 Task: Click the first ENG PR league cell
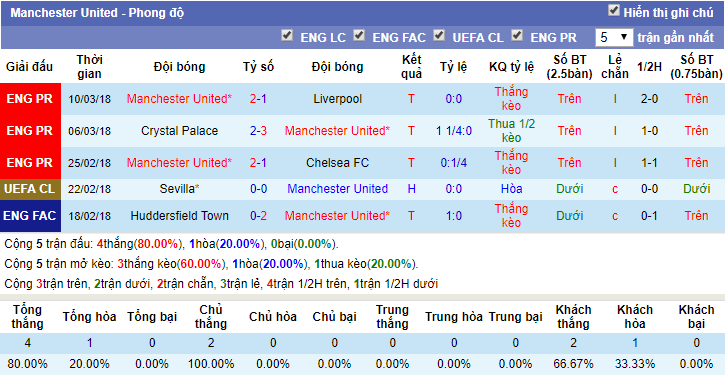(x=31, y=99)
